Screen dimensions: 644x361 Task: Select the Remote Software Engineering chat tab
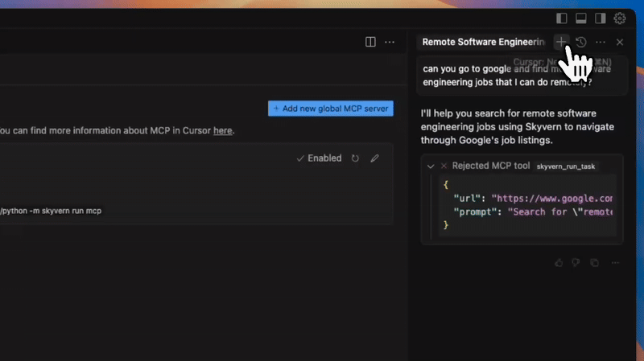coord(484,42)
